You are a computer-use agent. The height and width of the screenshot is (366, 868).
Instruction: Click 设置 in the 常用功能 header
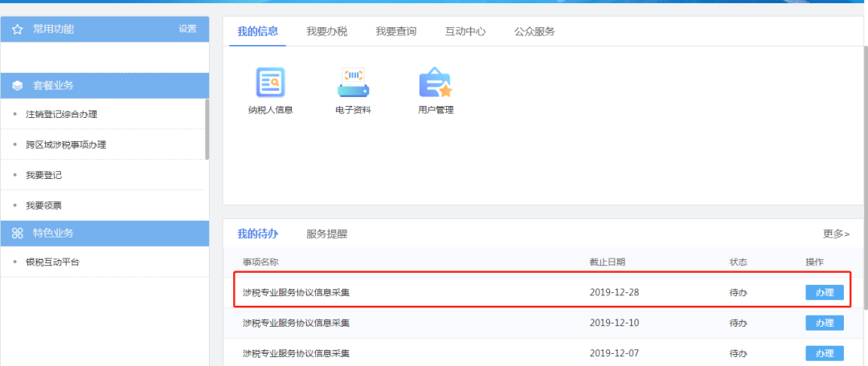click(187, 29)
